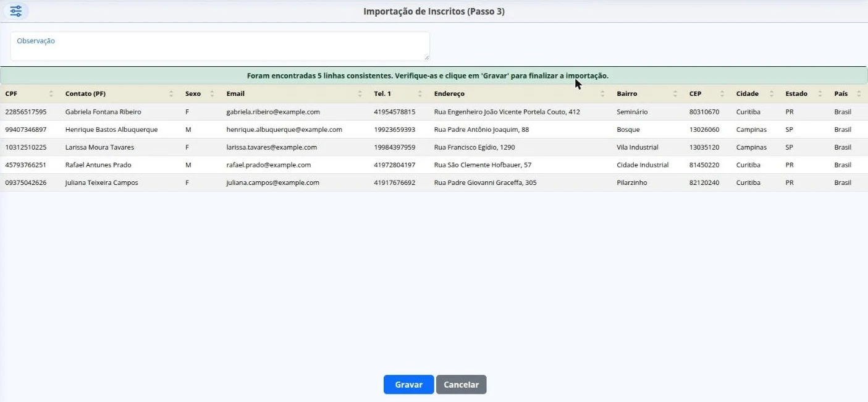The image size is (868, 402).
Task: Sort by Tel. 1 column arrows
Action: click(420, 94)
